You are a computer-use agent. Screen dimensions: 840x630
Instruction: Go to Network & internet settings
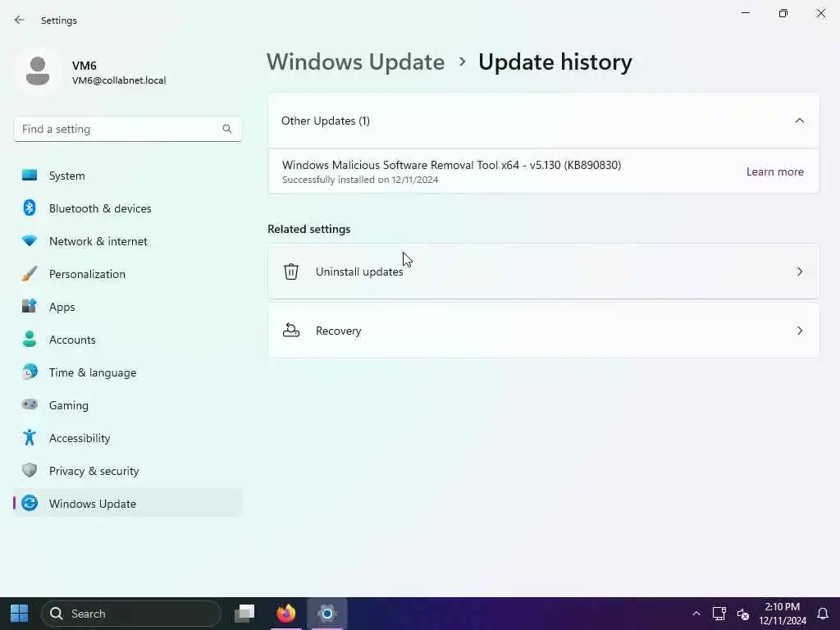click(x=127, y=241)
